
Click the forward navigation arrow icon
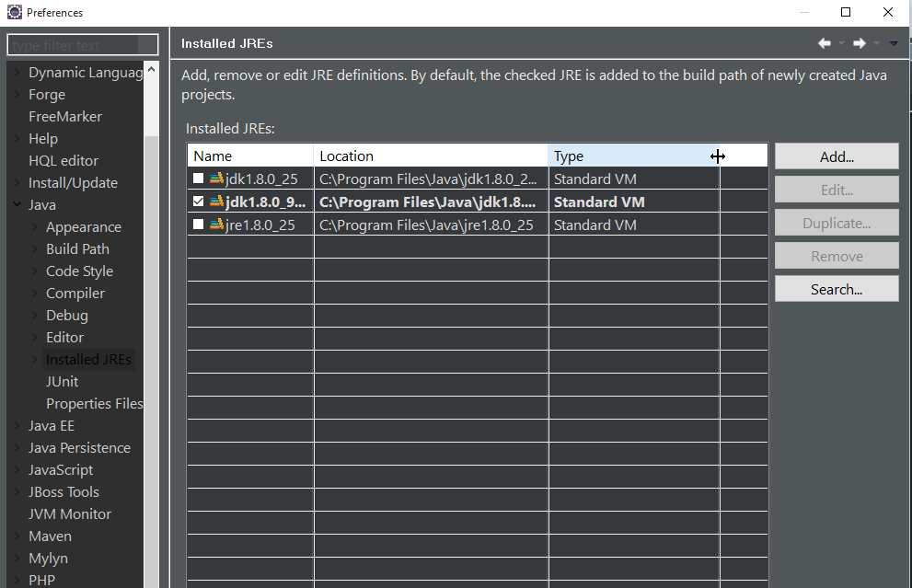(859, 43)
